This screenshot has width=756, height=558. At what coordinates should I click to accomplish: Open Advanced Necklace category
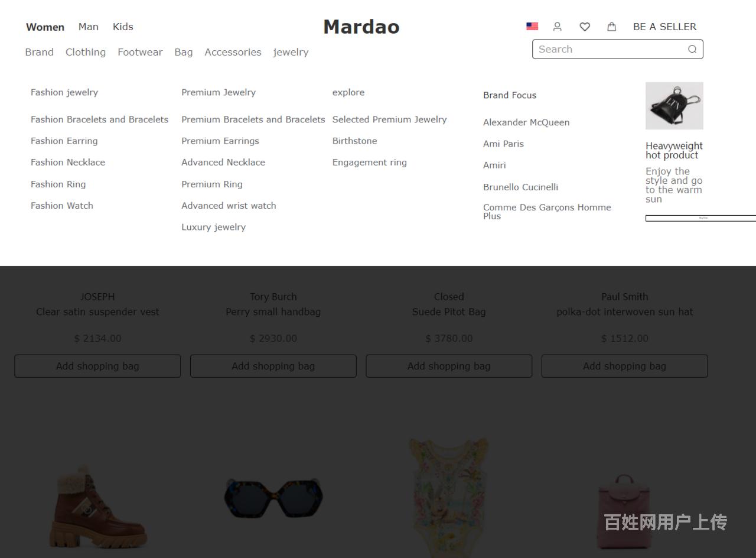point(223,162)
